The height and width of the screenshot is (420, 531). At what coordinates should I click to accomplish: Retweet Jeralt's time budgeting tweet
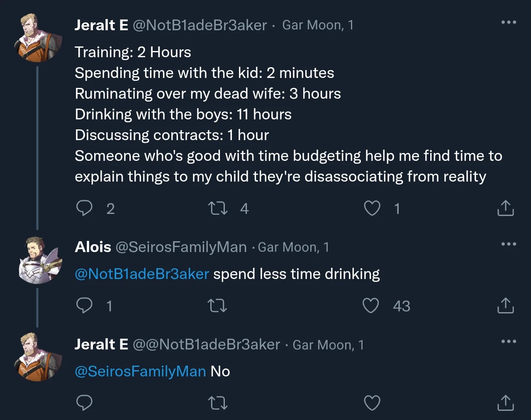(x=217, y=208)
